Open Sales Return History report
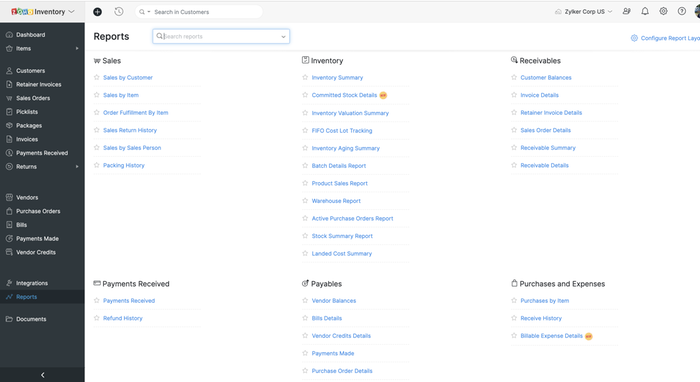The image size is (700, 382). click(130, 130)
